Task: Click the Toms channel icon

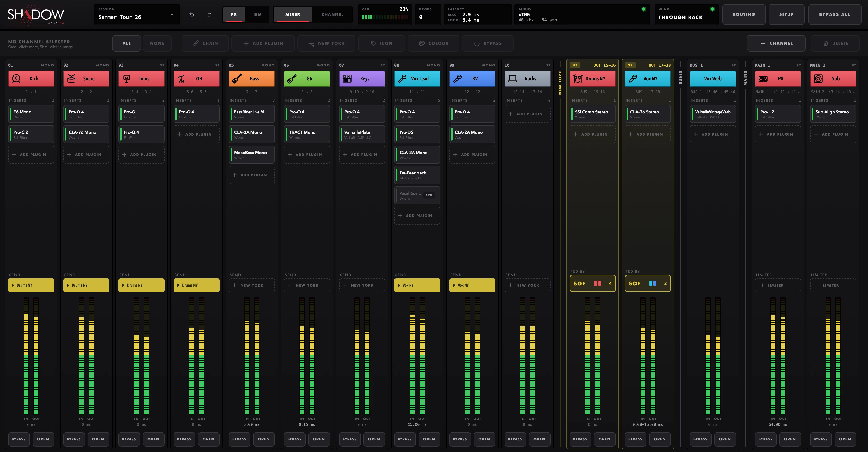Action: click(127, 79)
